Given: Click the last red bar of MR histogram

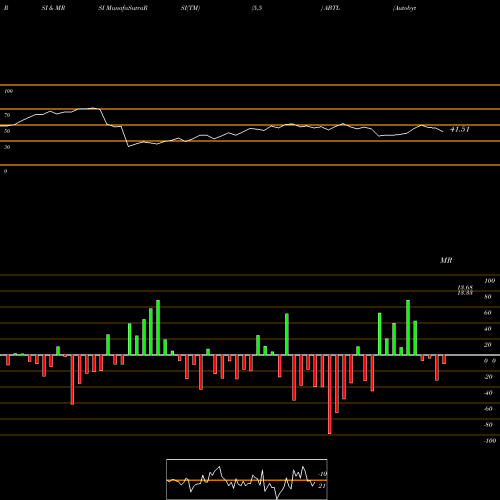Looking at the screenshot, I should pos(444,359).
